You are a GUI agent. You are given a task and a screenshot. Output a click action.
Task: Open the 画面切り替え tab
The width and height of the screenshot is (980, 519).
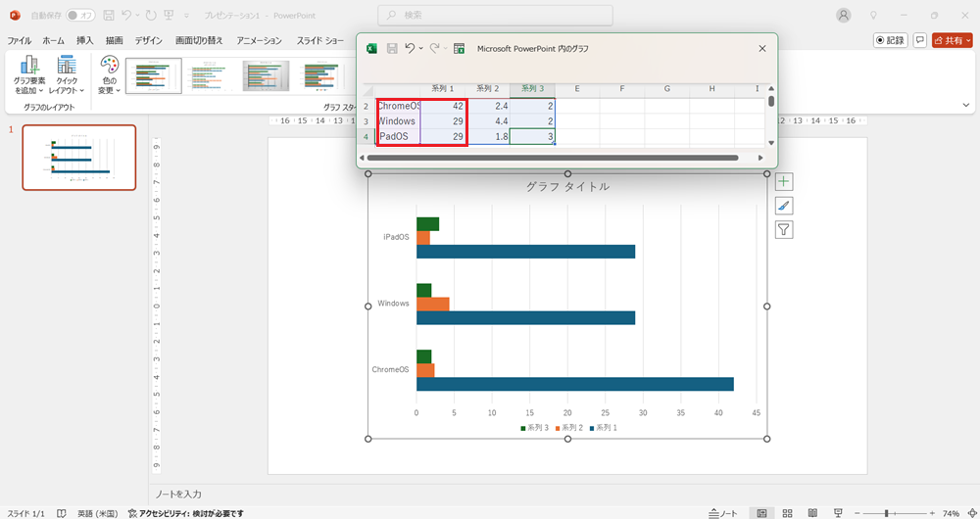199,40
